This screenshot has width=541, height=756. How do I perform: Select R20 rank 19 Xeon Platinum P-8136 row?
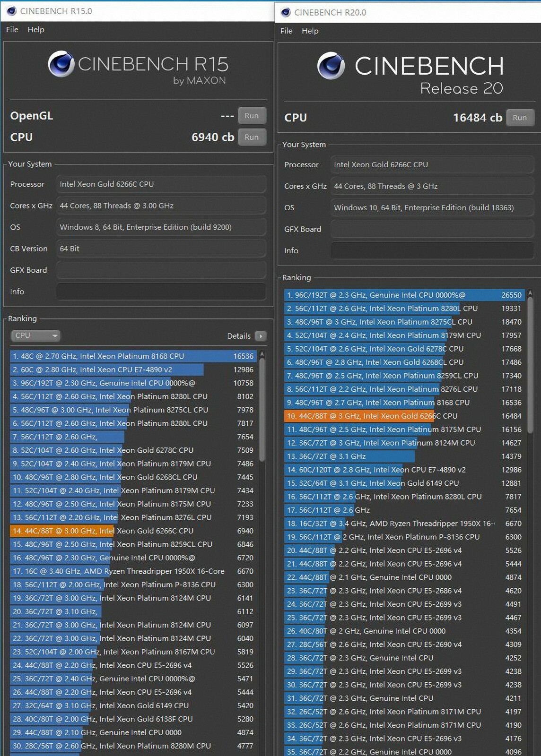tap(404, 537)
